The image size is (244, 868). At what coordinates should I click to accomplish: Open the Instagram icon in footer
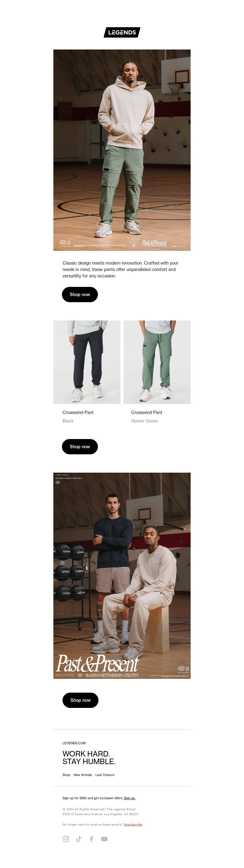[66, 839]
